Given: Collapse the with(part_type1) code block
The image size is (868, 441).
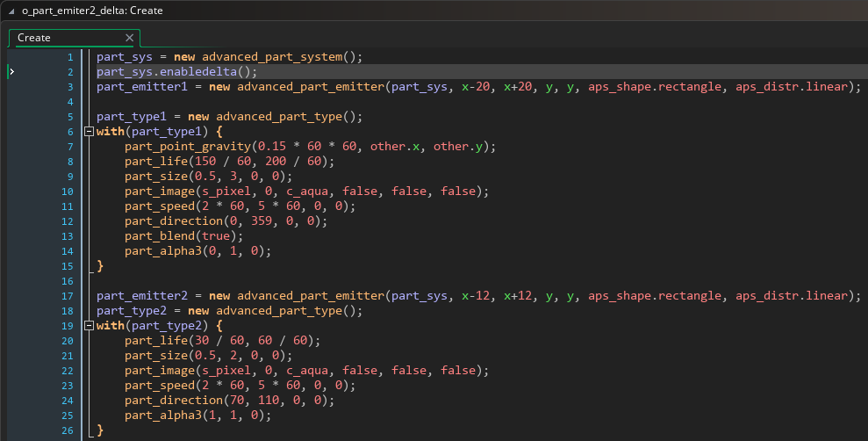Looking at the screenshot, I should tap(89, 132).
